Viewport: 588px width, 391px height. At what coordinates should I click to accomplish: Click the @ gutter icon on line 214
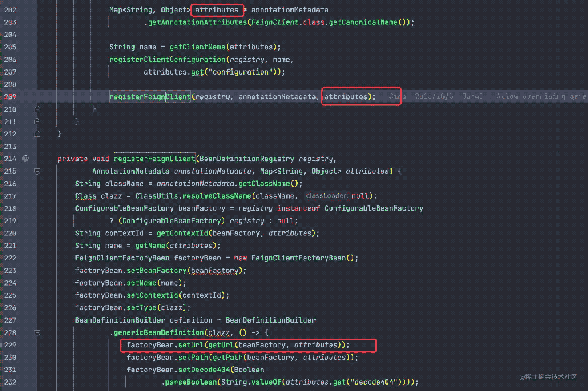coord(25,158)
